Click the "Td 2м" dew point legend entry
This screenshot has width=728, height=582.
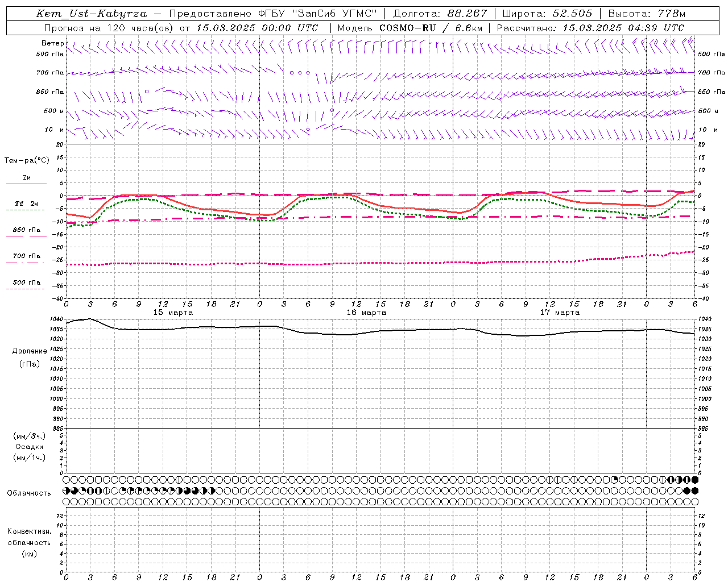pos(26,203)
